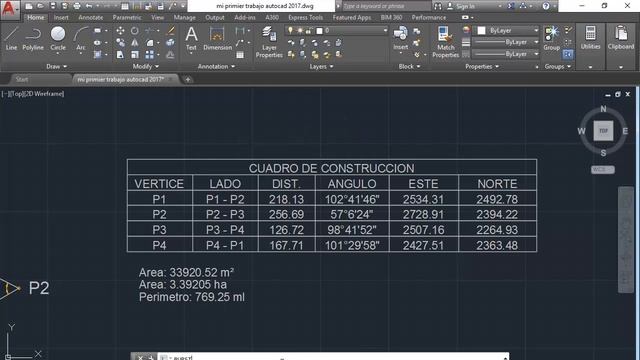Screen dimensions: 640x360
Task: Open Layer Properties manager
Action: pyautogui.click(x=269, y=42)
